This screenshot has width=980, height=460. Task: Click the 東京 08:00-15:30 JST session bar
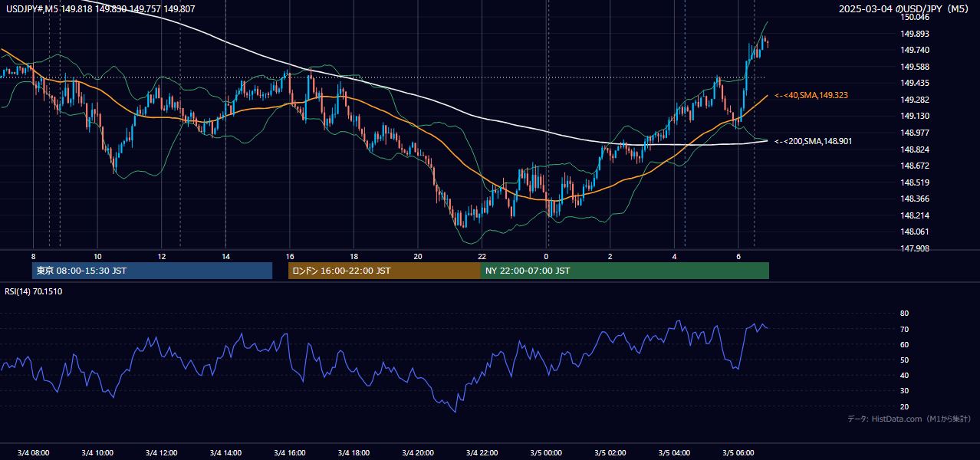pyautogui.click(x=153, y=271)
